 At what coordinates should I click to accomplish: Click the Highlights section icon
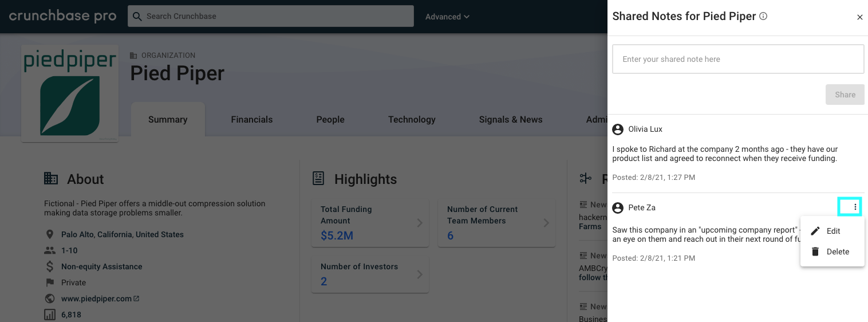pos(318,179)
